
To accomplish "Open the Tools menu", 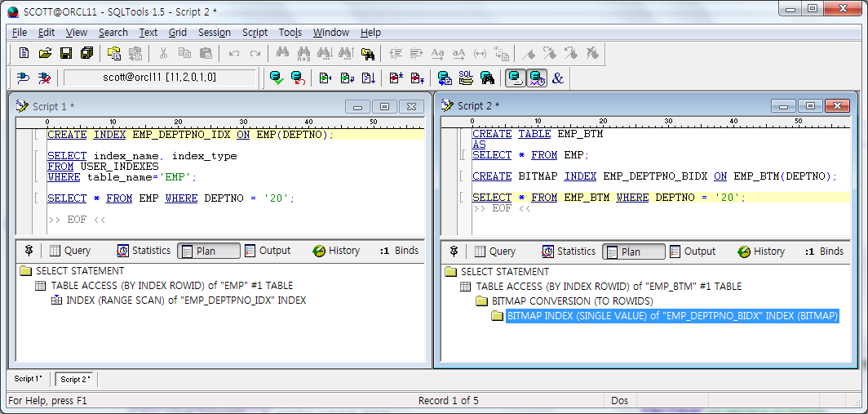I will click(x=290, y=33).
